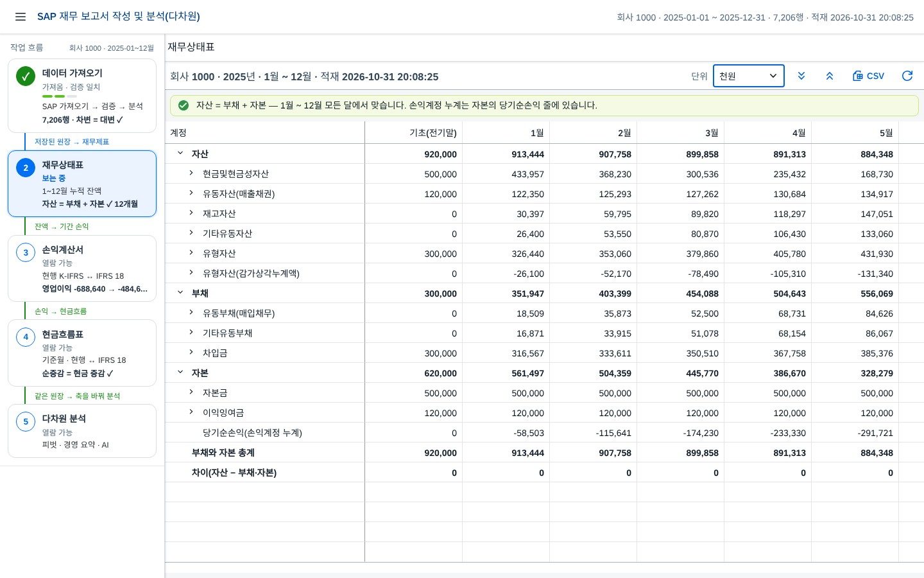This screenshot has width=924, height=578.
Task: Click the 차이(자산 − 부채·자본) row label
Action: pyautogui.click(x=234, y=473)
